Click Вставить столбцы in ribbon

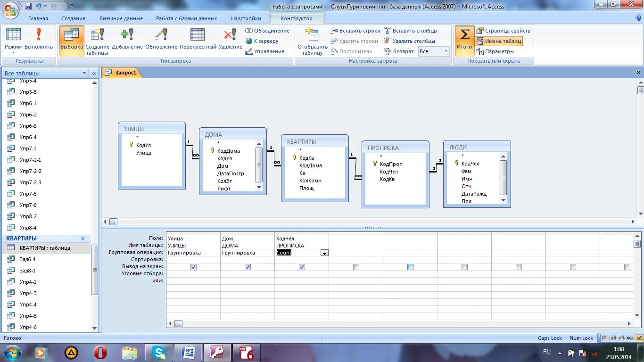[x=411, y=31]
